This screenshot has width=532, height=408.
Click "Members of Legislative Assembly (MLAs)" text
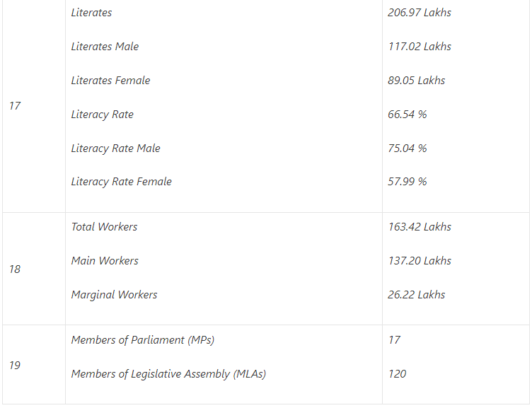(x=168, y=374)
